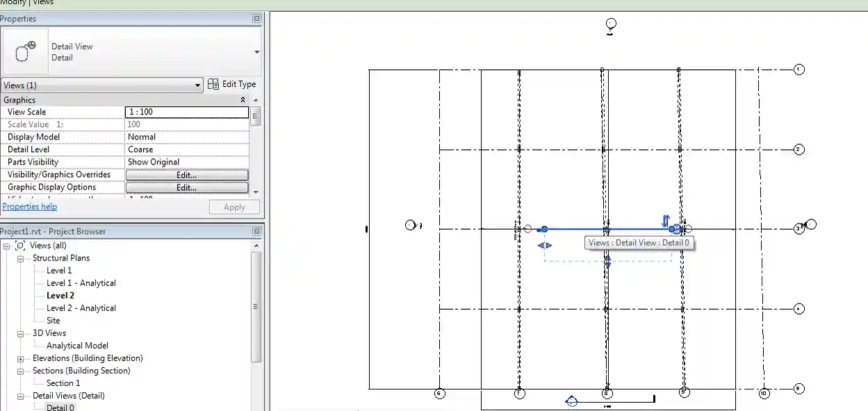Click Edit for Visibility/Graphics Overrides
This screenshot has width=868, height=411.
point(186,175)
